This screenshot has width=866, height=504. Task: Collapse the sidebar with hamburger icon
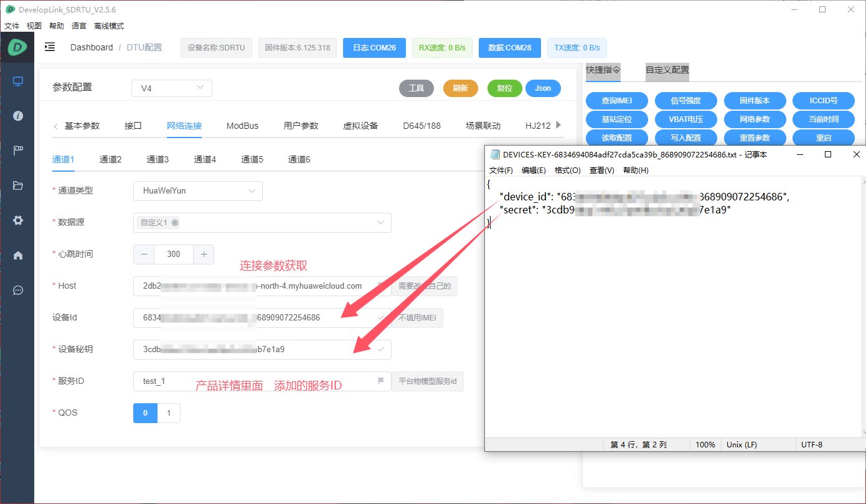coord(50,47)
